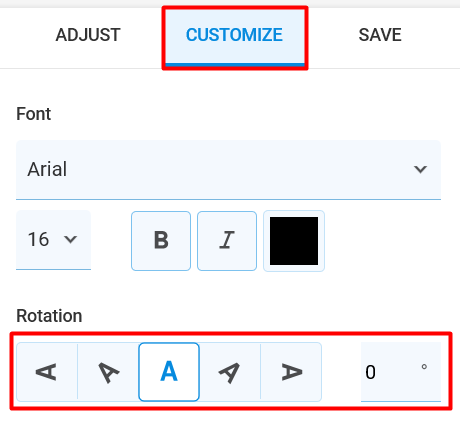The height and width of the screenshot is (423, 460).
Task: Switch to the ADJUST tab
Action: [x=88, y=35]
